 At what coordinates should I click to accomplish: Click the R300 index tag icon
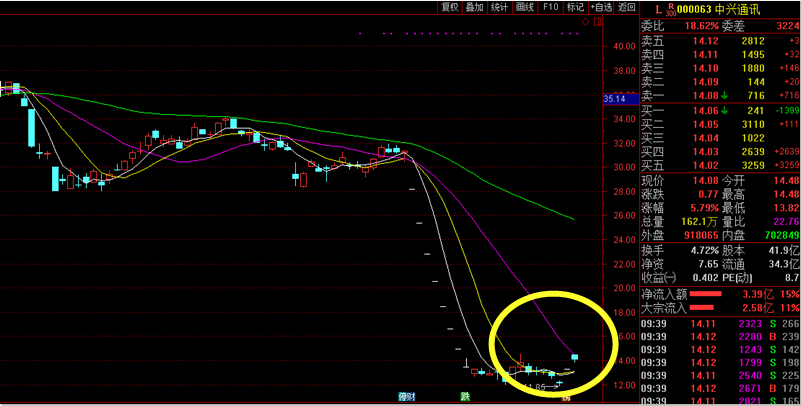coord(669,8)
